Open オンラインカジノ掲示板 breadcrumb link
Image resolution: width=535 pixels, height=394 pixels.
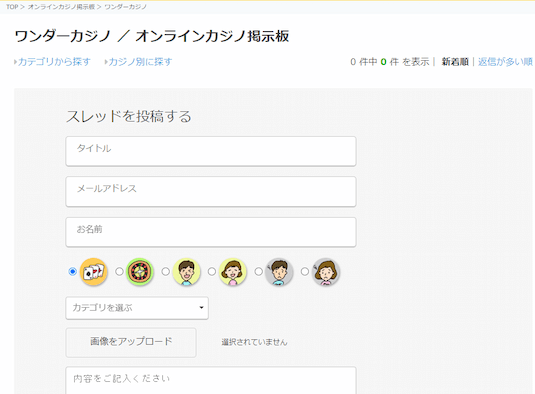point(61,7)
